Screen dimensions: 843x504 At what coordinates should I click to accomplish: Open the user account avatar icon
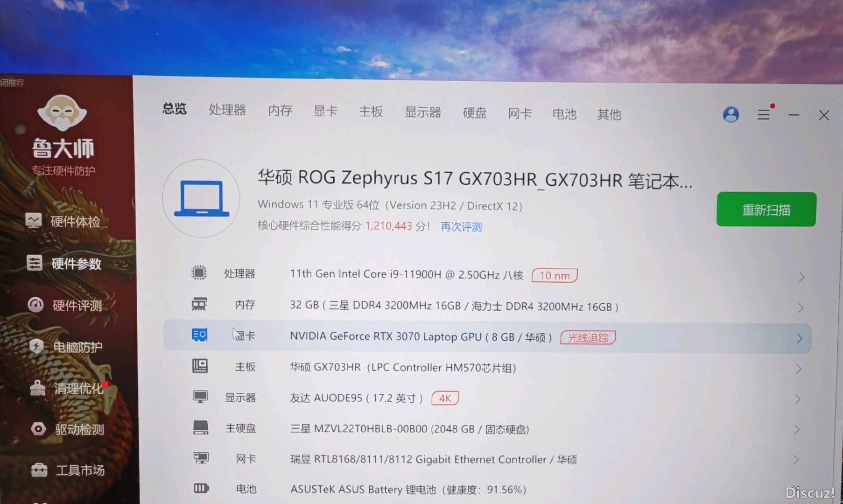point(731,114)
